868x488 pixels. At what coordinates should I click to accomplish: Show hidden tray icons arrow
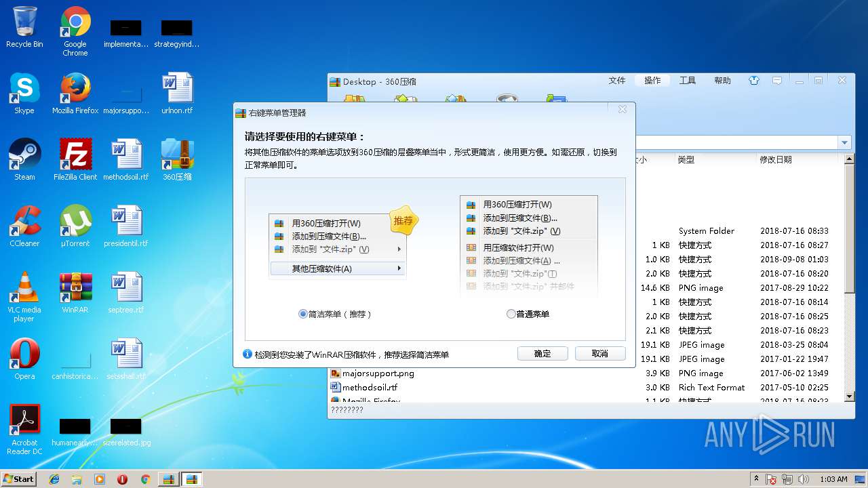coord(756,479)
